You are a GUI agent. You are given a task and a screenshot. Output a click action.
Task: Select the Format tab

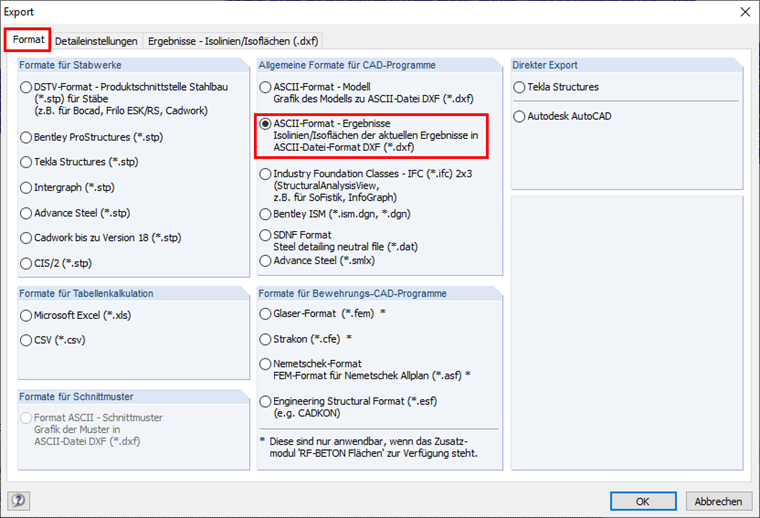[x=28, y=41]
